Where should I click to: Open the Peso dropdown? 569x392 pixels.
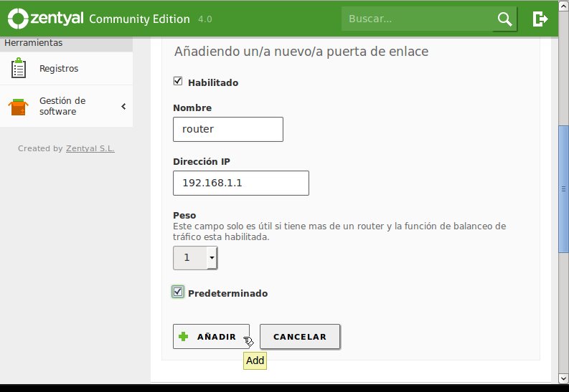(195, 257)
